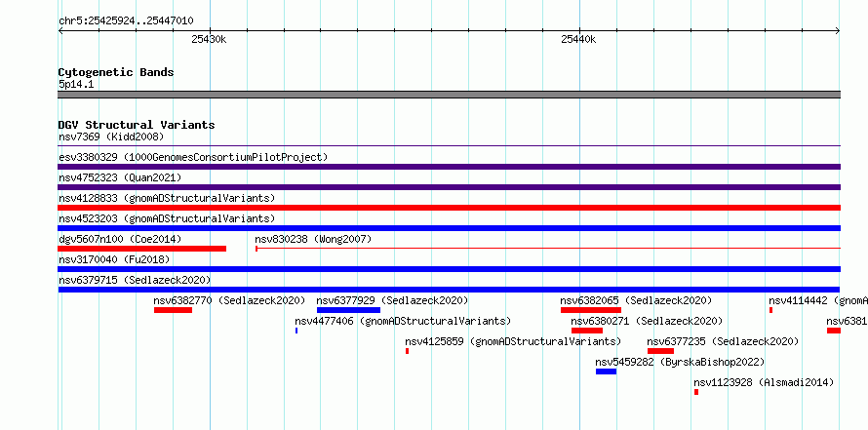Click the chr5:25425924..25447010 coordinates text
The height and width of the screenshot is (430, 868).
(x=126, y=21)
